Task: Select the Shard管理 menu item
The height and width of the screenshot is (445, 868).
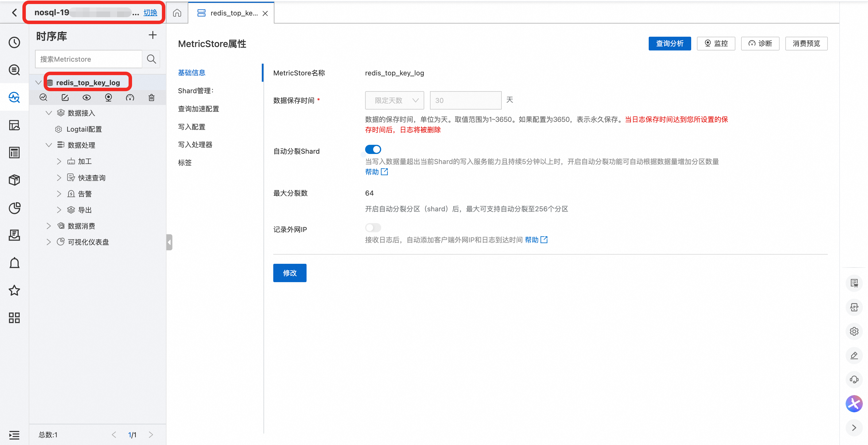Action: 195,91
